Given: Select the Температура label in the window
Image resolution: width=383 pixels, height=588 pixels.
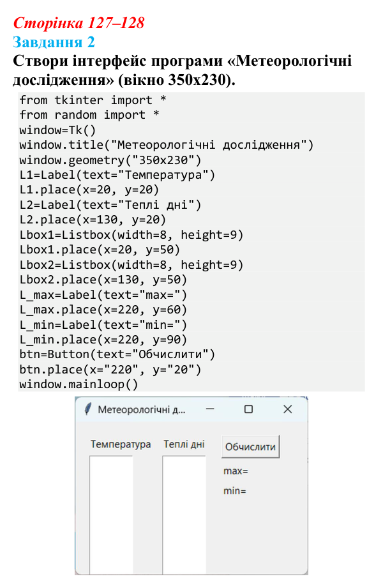Looking at the screenshot, I should (x=121, y=444).
